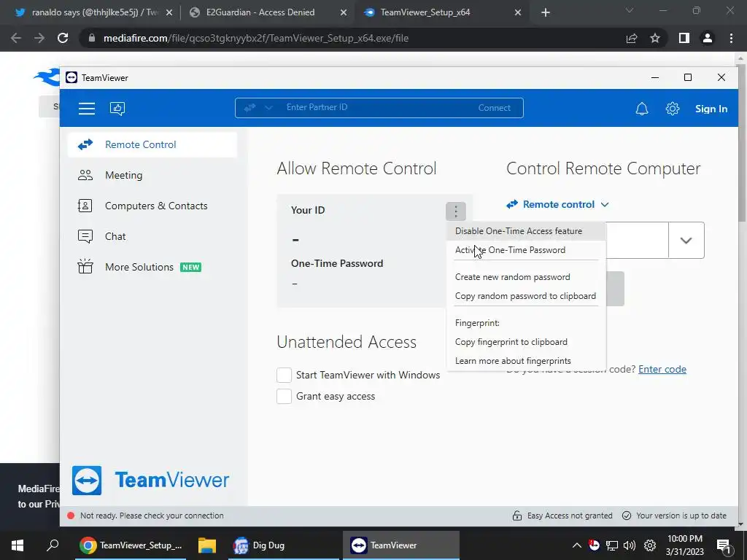Screen dimensions: 747x560
Task: Open the TeamViewer notifications bell
Action: (x=642, y=109)
